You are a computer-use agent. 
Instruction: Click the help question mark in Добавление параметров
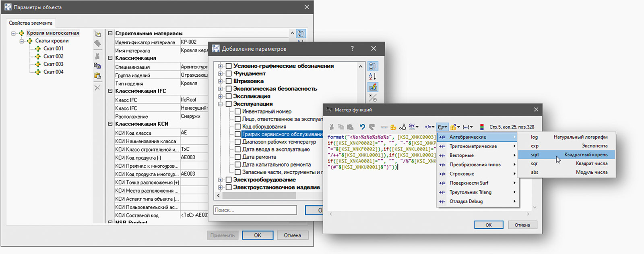[x=352, y=48]
